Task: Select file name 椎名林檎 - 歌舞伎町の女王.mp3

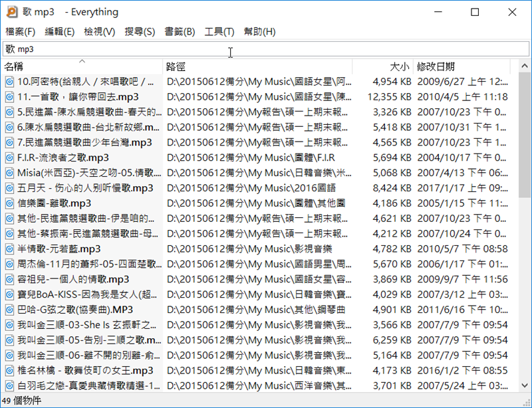Action: coord(86,370)
